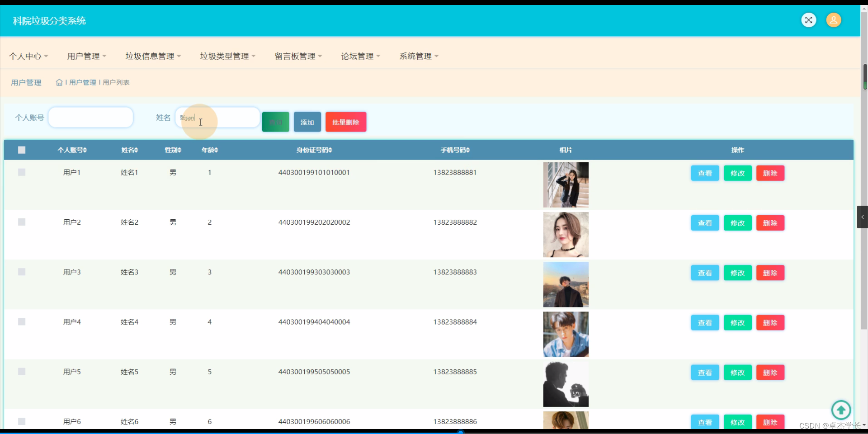This screenshot has height=434, width=868.
Task: Sort the table by 性别 column
Action: [173, 150]
